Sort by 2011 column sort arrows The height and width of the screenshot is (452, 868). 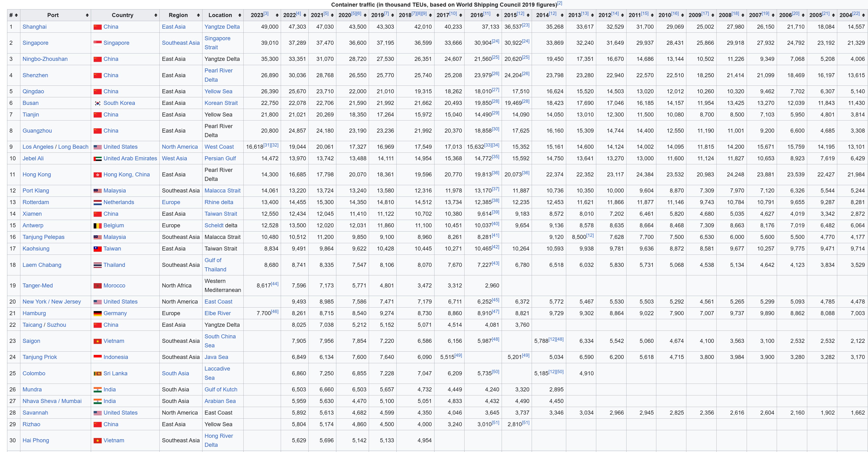(x=652, y=15)
